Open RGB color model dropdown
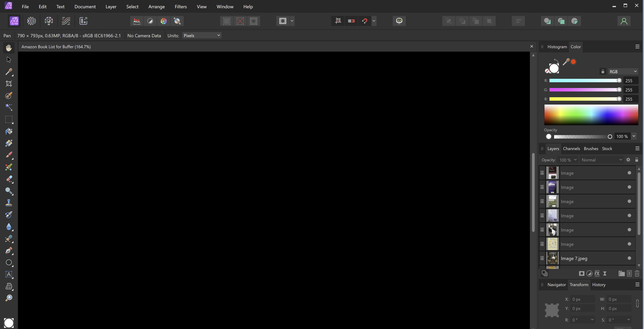The width and height of the screenshot is (644, 329). pyautogui.click(x=623, y=71)
